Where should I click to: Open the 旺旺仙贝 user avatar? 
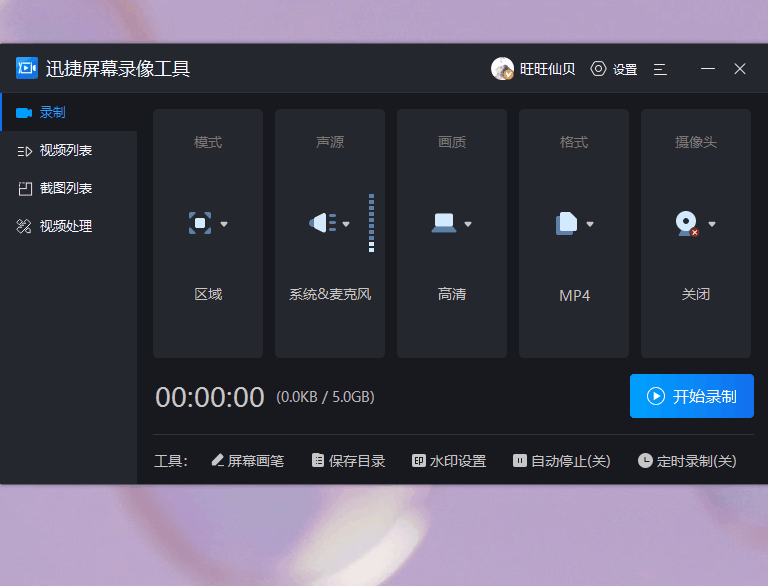point(502,69)
